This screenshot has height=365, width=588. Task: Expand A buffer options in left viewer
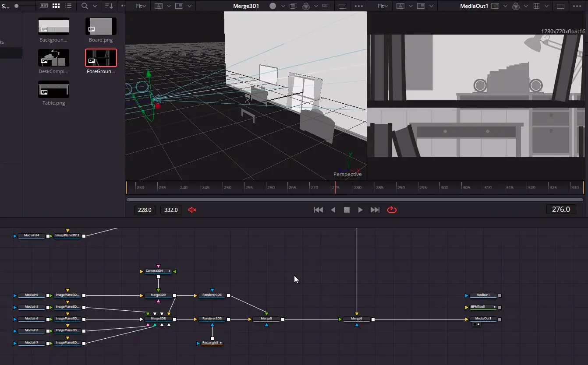[x=168, y=6]
